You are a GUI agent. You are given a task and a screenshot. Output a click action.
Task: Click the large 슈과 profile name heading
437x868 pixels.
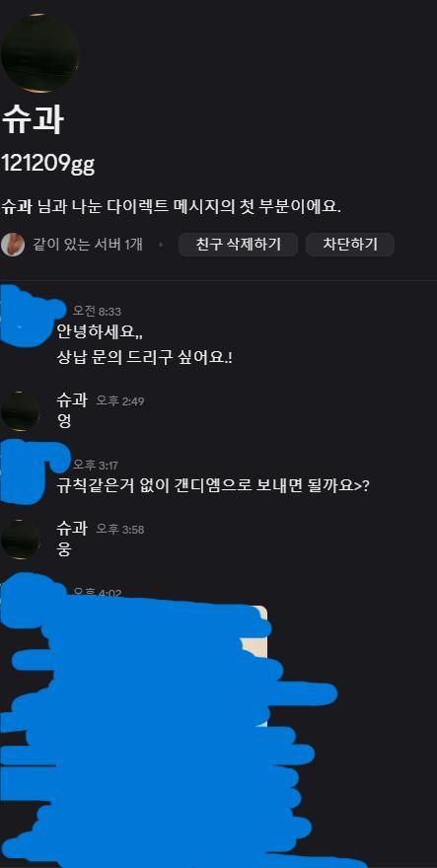(33, 119)
